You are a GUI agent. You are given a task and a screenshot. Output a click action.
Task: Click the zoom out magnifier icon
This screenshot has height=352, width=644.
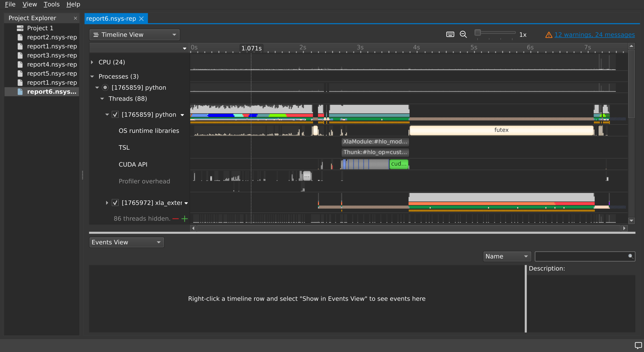[x=463, y=34]
